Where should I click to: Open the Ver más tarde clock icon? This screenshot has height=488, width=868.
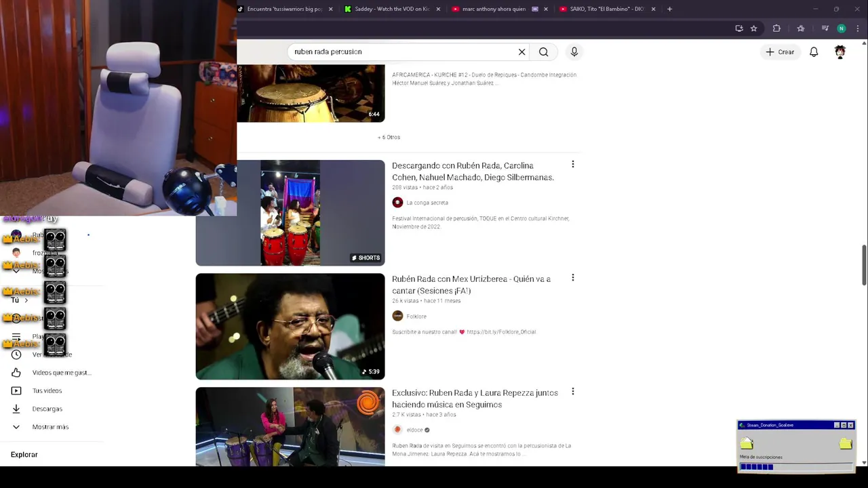click(16, 354)
